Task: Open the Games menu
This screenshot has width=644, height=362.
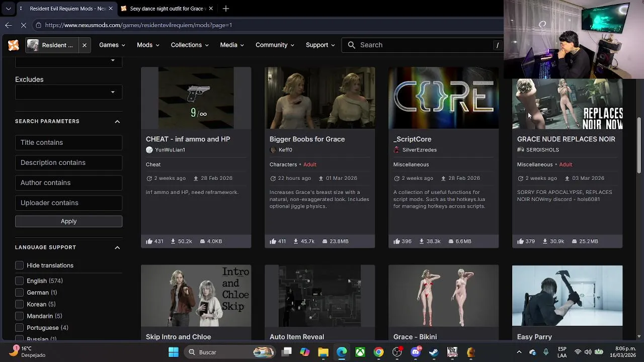Action: [112, 45]
